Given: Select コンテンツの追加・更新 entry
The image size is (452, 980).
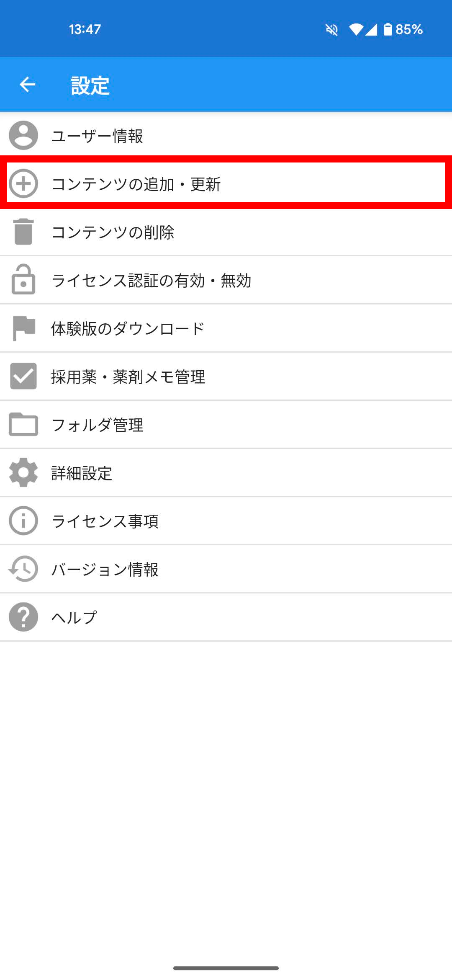Looking at the screenshot, I should (x=136, y=184).
